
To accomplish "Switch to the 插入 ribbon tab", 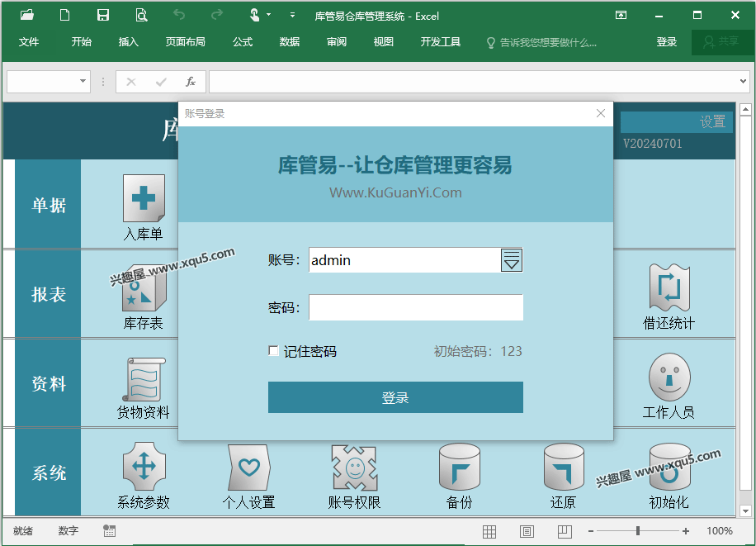I will click(128, 42).
